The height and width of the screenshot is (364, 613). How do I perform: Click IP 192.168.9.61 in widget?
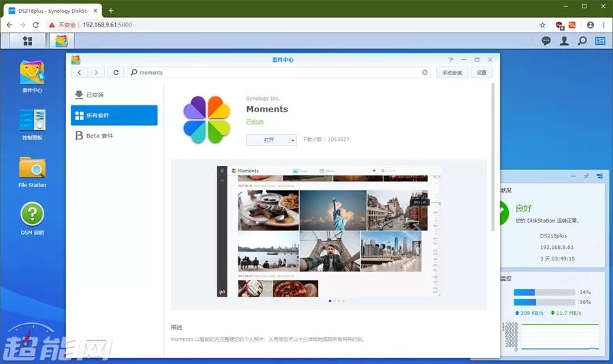(x=556, y=247)
